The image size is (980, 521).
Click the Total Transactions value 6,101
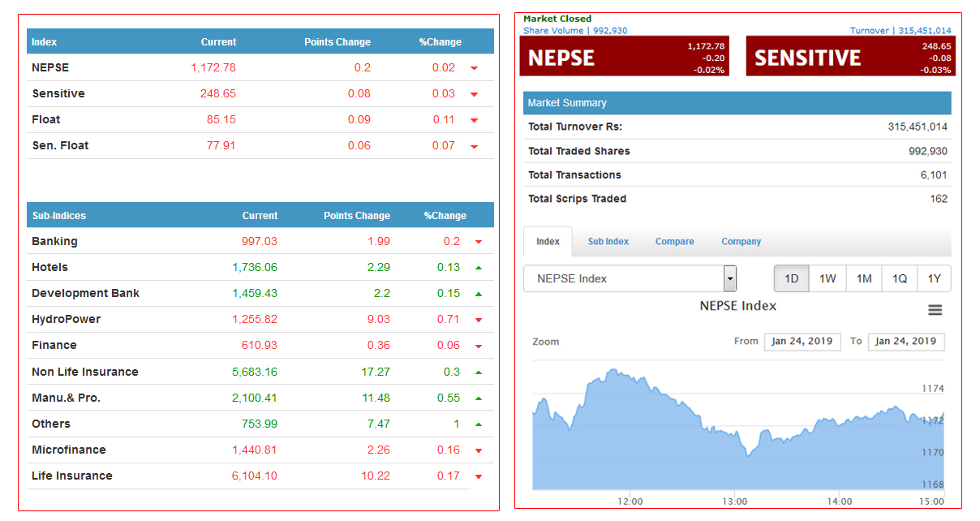pyautogui.click(x=935, y=174)
